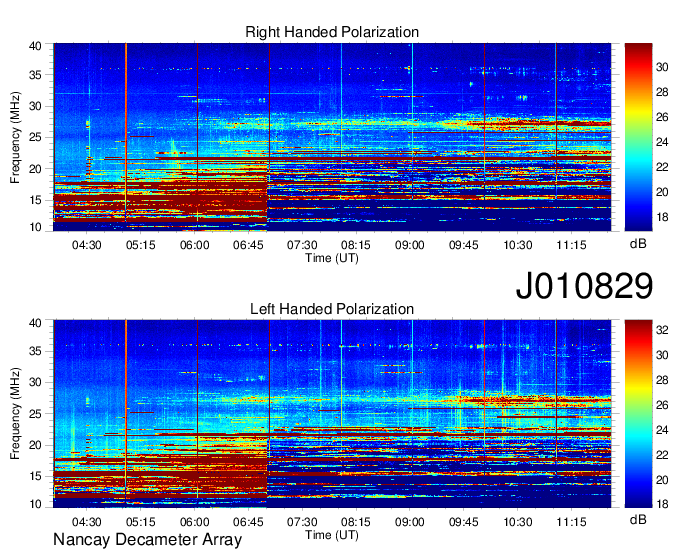Click the 04:30 time tick of Left Handed plot
Viewport: 680px width, 552px height.
coord(86,522)
